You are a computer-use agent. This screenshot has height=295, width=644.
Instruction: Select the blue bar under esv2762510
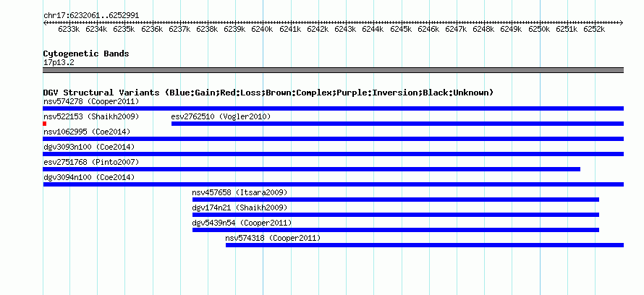pyautogui.click(x=397, y=124)
